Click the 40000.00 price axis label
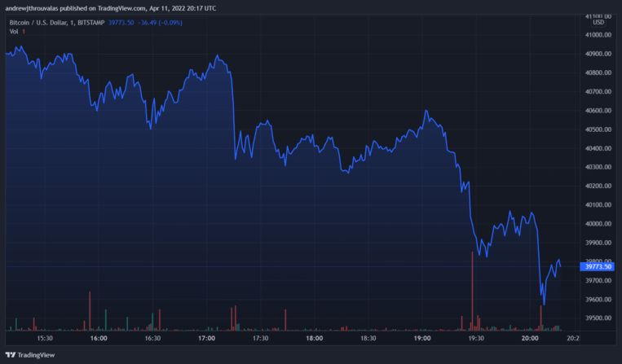 click(x=599, y=224)
